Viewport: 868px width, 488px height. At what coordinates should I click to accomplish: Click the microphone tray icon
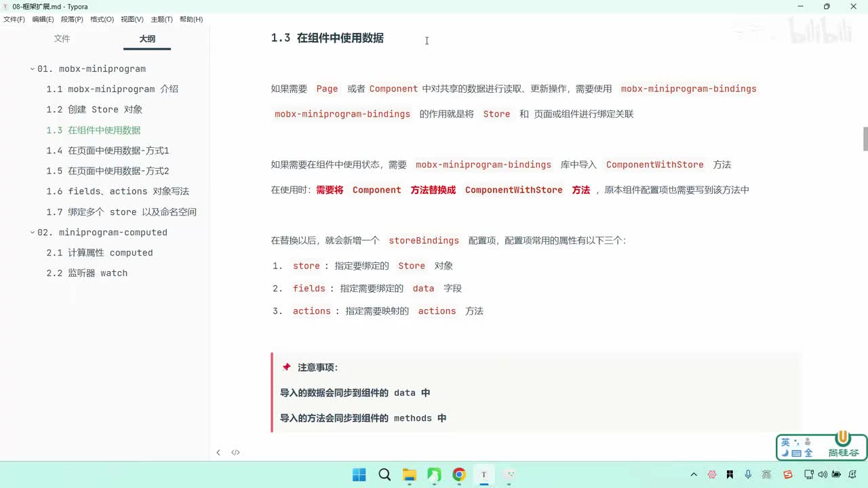coord(748,474)
